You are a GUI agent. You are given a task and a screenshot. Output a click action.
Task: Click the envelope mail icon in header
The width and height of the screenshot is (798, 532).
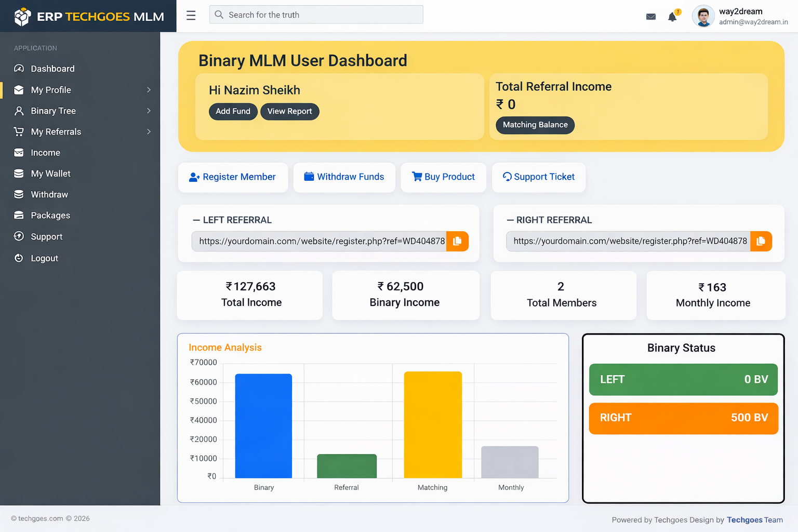pyautogui.click(x=651, y=16)
